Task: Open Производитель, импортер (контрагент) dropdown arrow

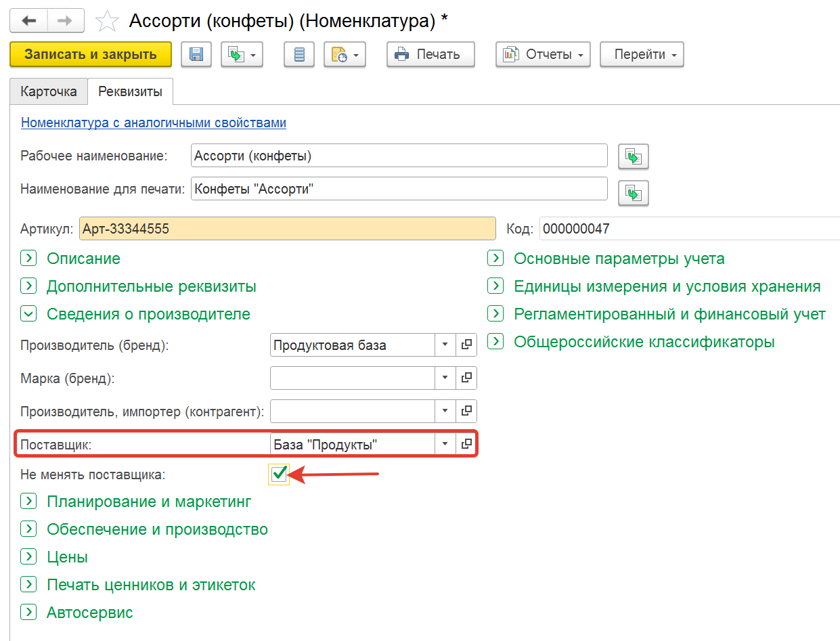Action: (445, 410)
